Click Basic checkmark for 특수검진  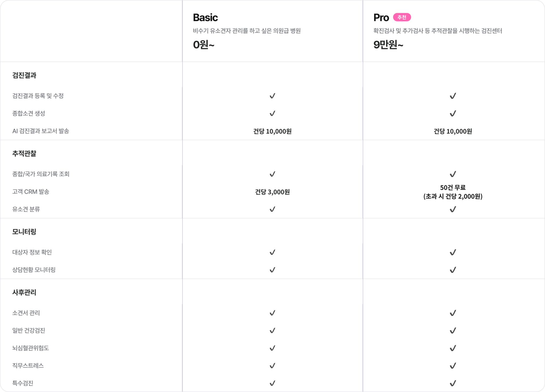coord(272,383)
